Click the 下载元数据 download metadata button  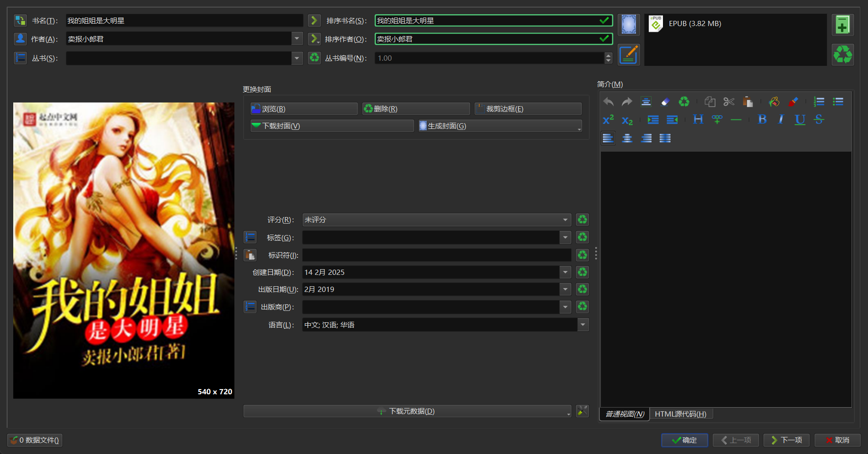407,411
